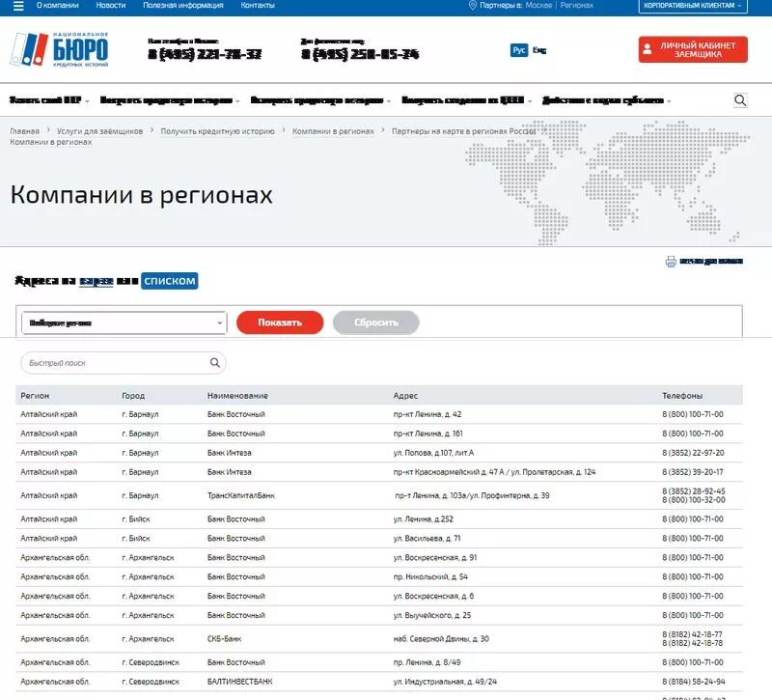Select the ТрансКапиталБанк name cell
Viewport: 772px width, 700px height.
[x=240, y=495]
